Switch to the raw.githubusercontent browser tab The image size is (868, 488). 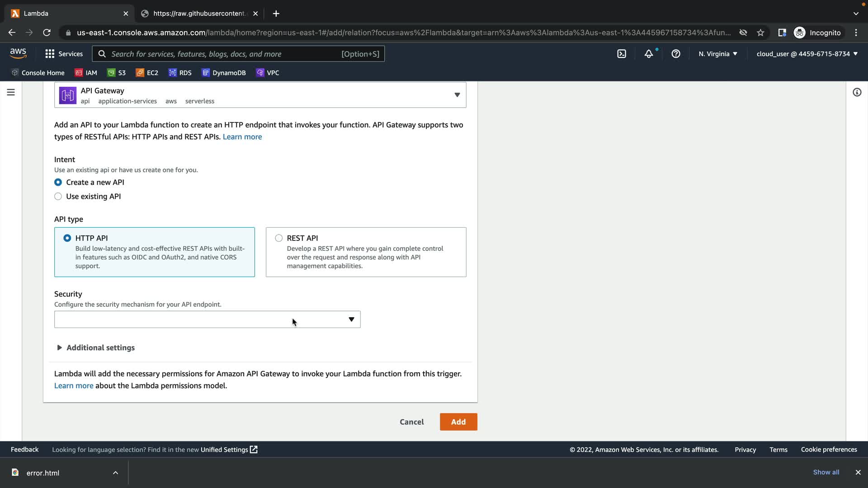click(x=199, y=14)
